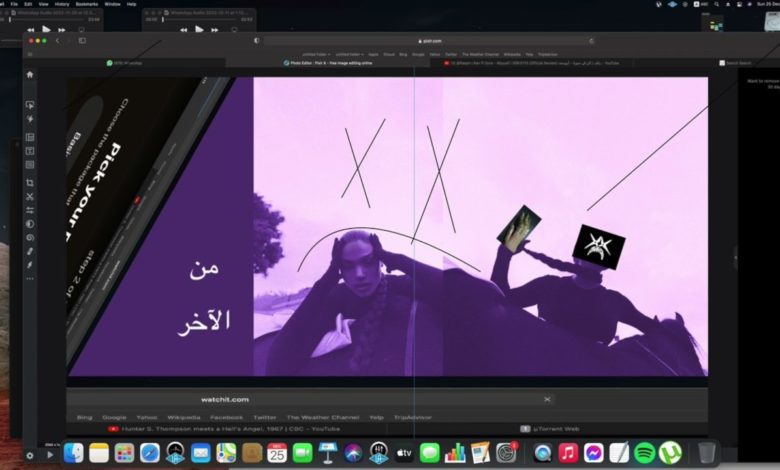
Task: Rewind in left QuickTime audio window
Action: tap(31, 30)
